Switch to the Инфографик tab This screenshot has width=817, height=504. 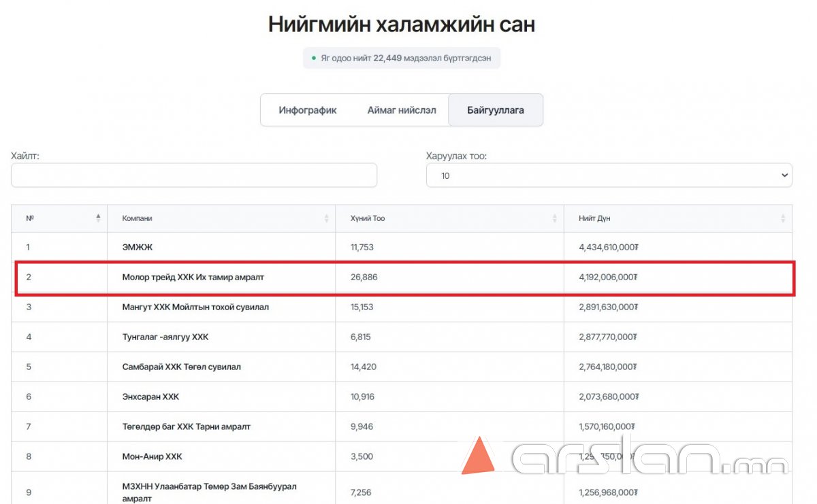(308, 110)
